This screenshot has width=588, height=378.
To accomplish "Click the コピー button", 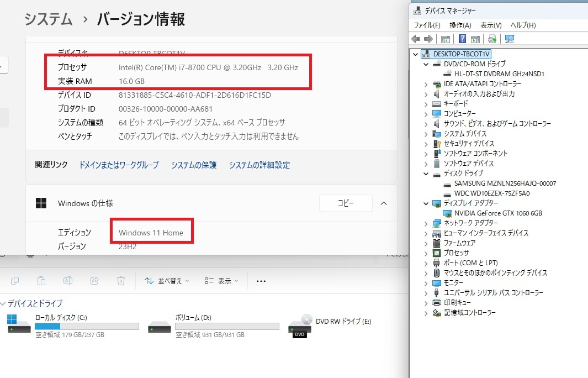I will tap(346, 203).
